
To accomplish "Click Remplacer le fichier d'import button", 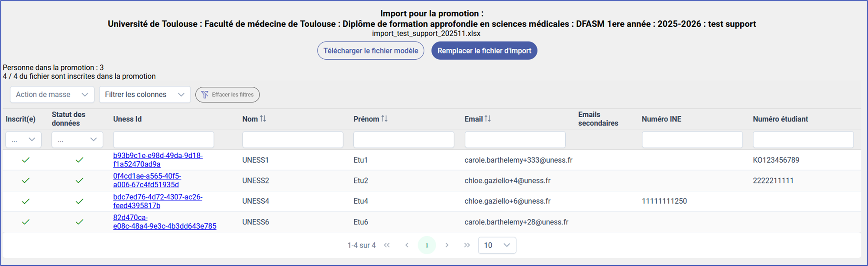I will (484, 51).
